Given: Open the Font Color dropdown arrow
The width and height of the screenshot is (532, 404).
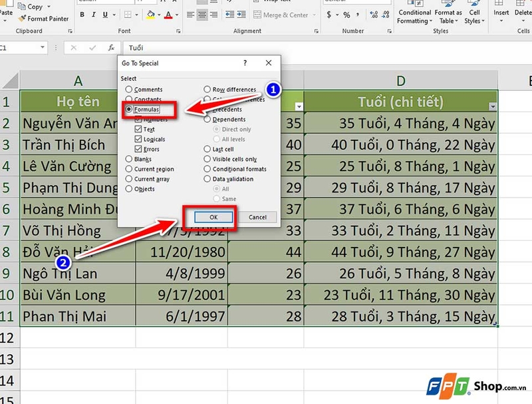Looking at the screenshot, I should coord(176,15).
